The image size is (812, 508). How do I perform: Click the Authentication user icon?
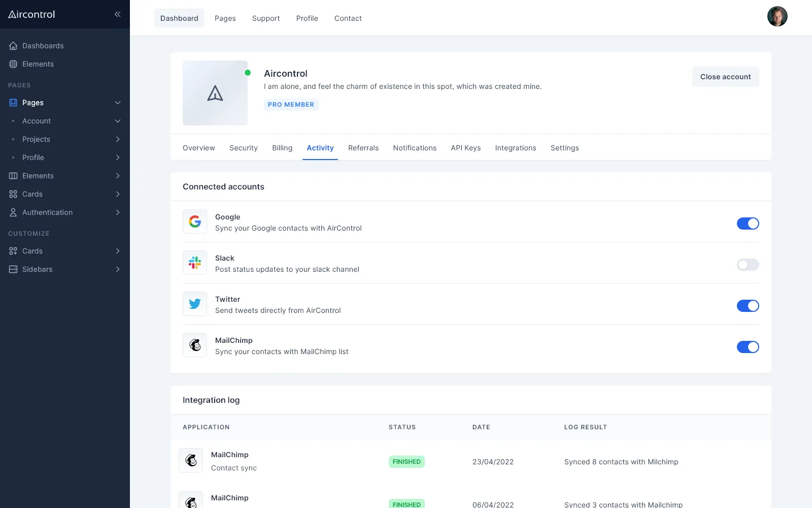(x=13, y=212)
